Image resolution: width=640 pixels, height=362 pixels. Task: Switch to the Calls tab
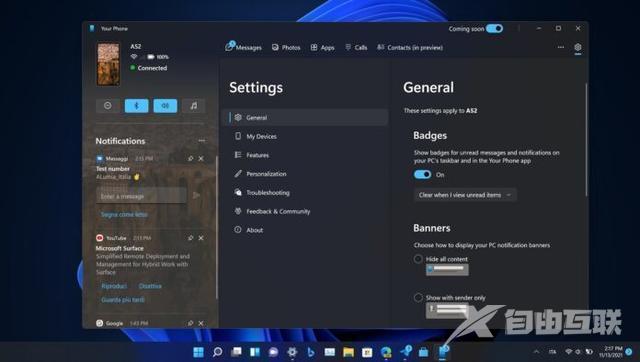pyautogui.click(x=356, y=47)
